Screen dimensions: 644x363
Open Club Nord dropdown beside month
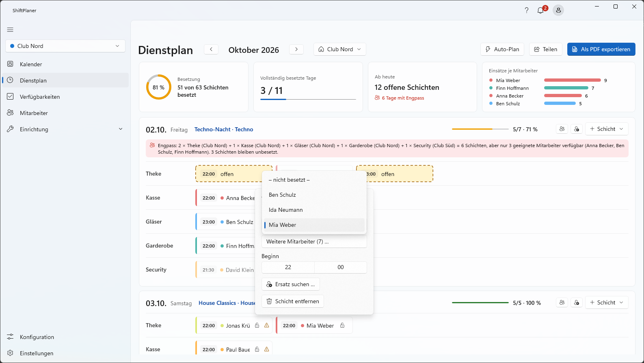[x=340, y=49]
